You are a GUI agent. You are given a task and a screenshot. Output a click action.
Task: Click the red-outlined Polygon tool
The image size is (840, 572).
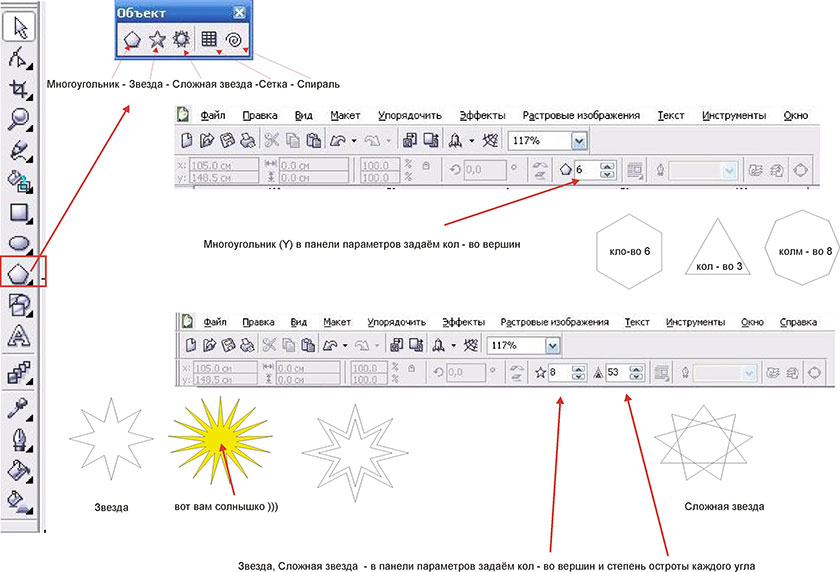tap(20, 272)
